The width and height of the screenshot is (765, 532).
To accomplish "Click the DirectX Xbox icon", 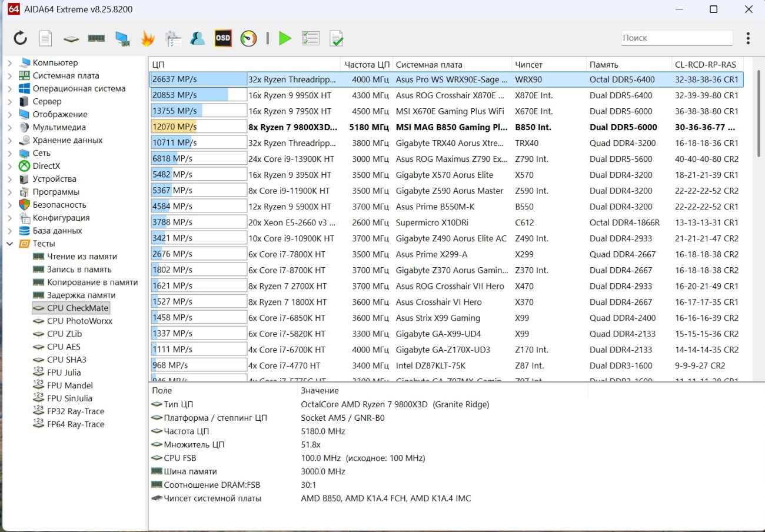I will point(25,167).
